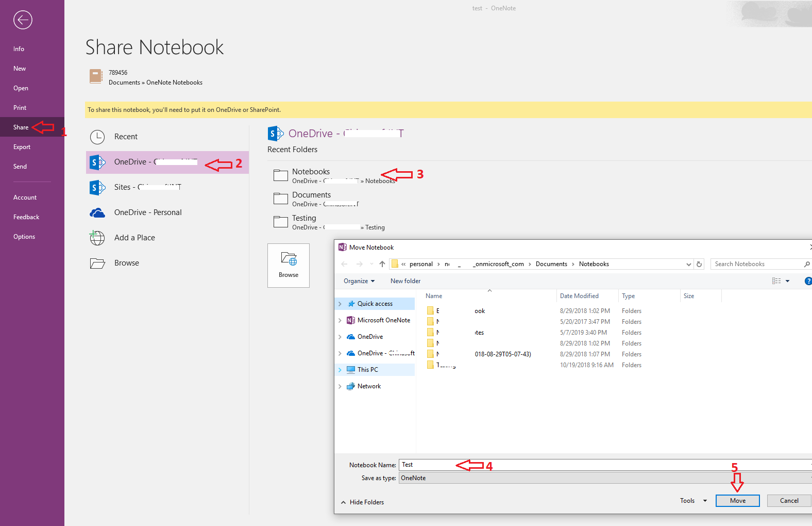Select the folder modified 8/29/2018 1:07 PM
812x526 pixels.
point(533,354)
